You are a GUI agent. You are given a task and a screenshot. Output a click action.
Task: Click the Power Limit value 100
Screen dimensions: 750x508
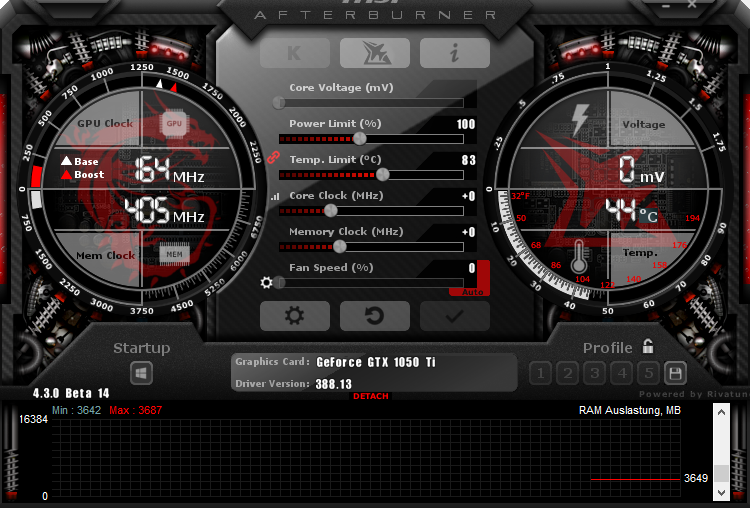(466, 124)
